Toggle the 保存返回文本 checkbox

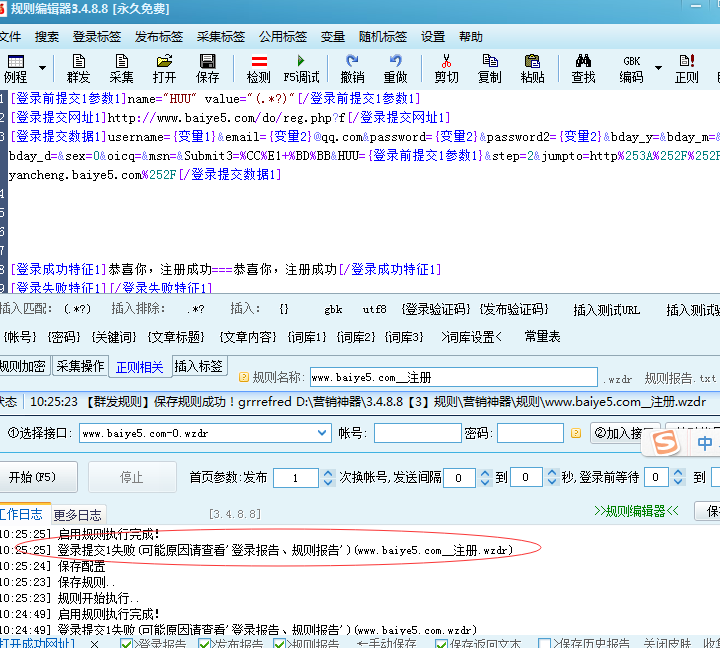coord(442,642)
